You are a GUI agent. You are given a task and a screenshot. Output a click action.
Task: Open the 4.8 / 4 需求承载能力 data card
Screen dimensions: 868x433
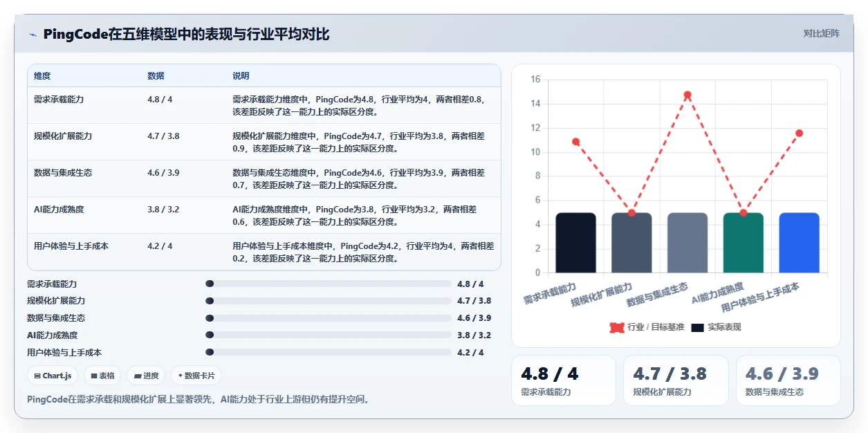pyautogui.click(x=564, y=380)
